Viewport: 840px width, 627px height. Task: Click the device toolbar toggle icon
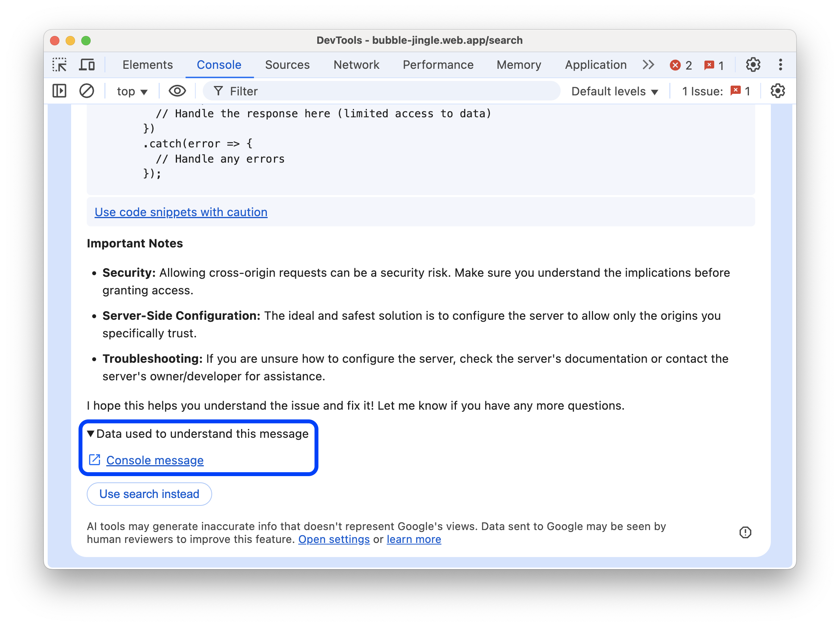(88, 64)
